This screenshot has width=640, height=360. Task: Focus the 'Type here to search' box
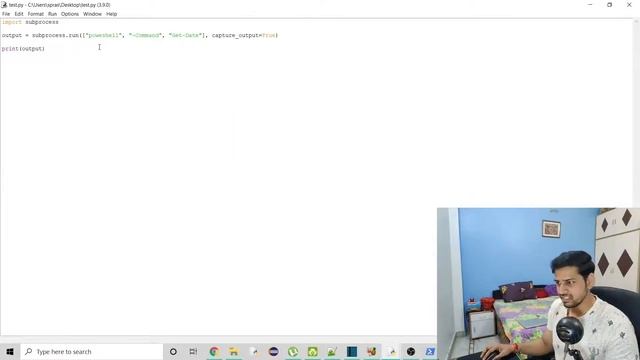tap(92, 351)
